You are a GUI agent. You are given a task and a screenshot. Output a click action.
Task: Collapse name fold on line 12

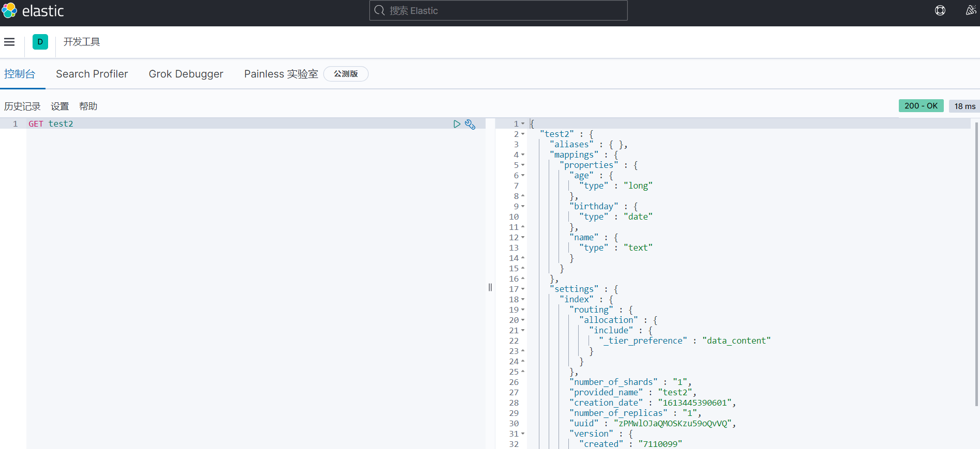pos(523,238)
